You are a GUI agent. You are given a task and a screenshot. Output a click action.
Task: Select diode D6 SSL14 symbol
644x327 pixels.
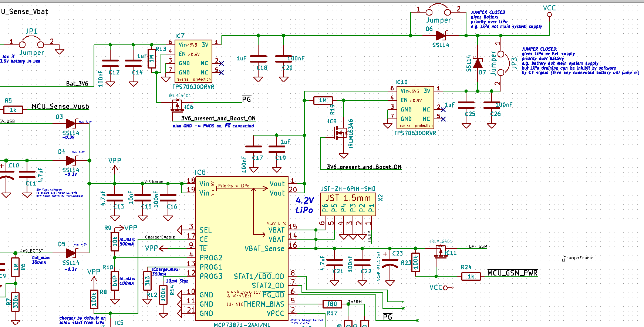click(x=441, y=36)
